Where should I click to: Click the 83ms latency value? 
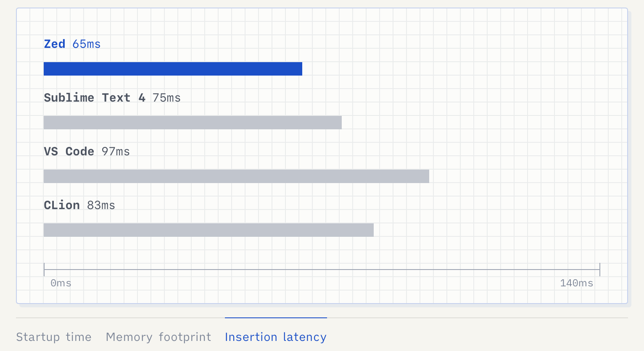pyautogui.click(x=101, y=205)
